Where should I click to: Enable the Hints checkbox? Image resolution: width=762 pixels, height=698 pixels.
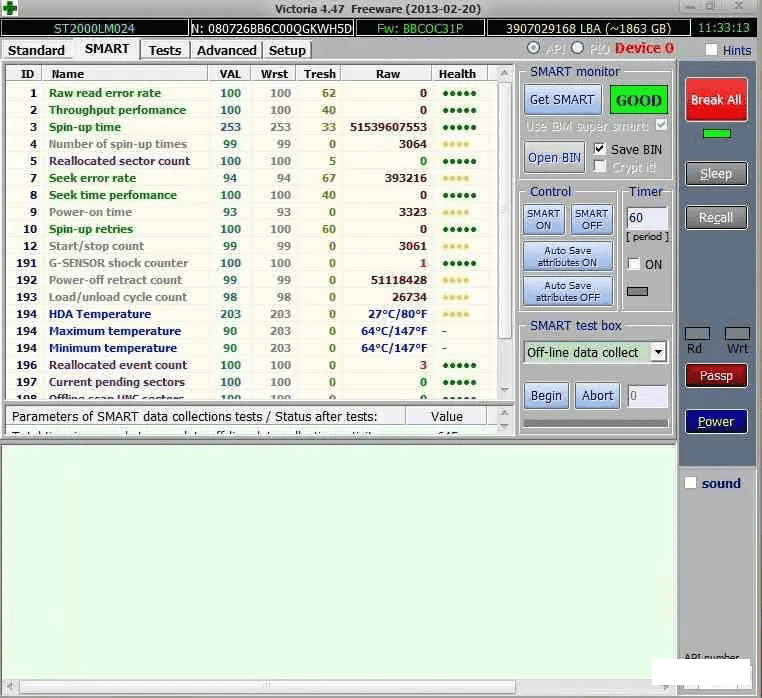pos(711,50)
